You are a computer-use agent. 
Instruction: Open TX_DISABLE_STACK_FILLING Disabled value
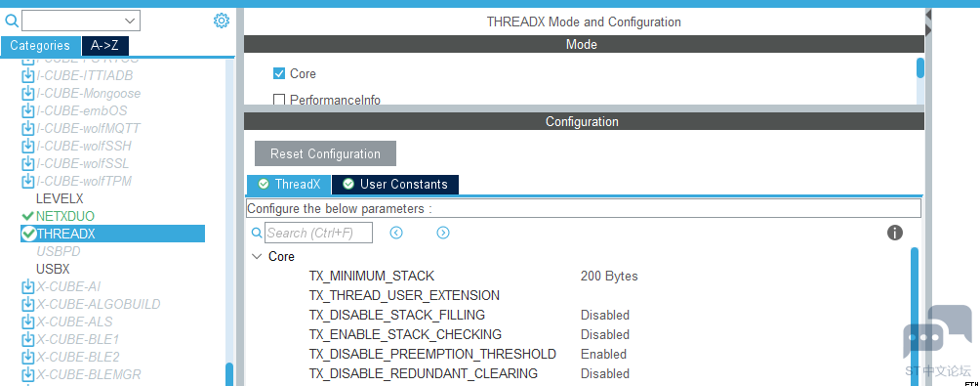coord(605,315)
